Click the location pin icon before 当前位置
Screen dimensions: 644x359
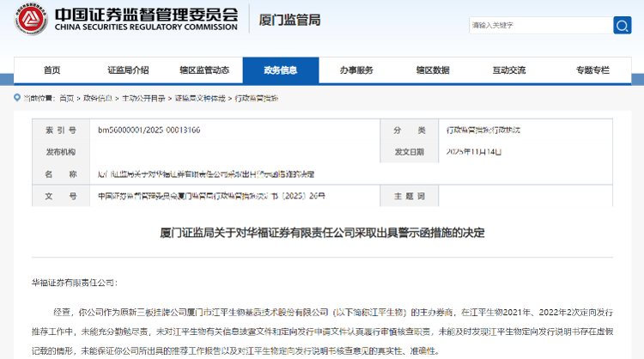18,99
